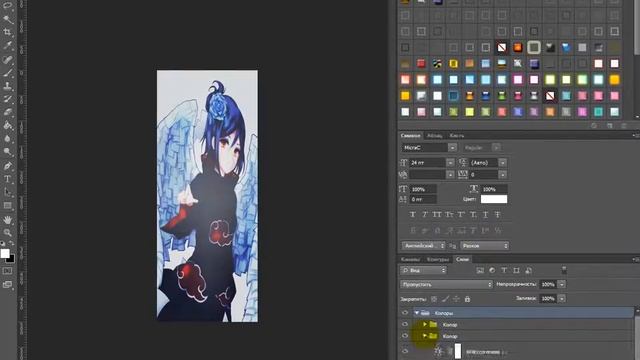Select the Type tool

[7, 179]
